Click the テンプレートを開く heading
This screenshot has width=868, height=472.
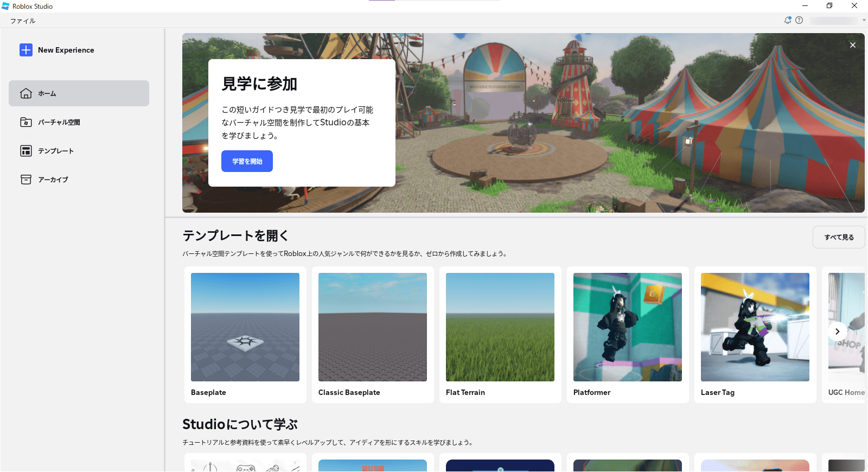236,235
